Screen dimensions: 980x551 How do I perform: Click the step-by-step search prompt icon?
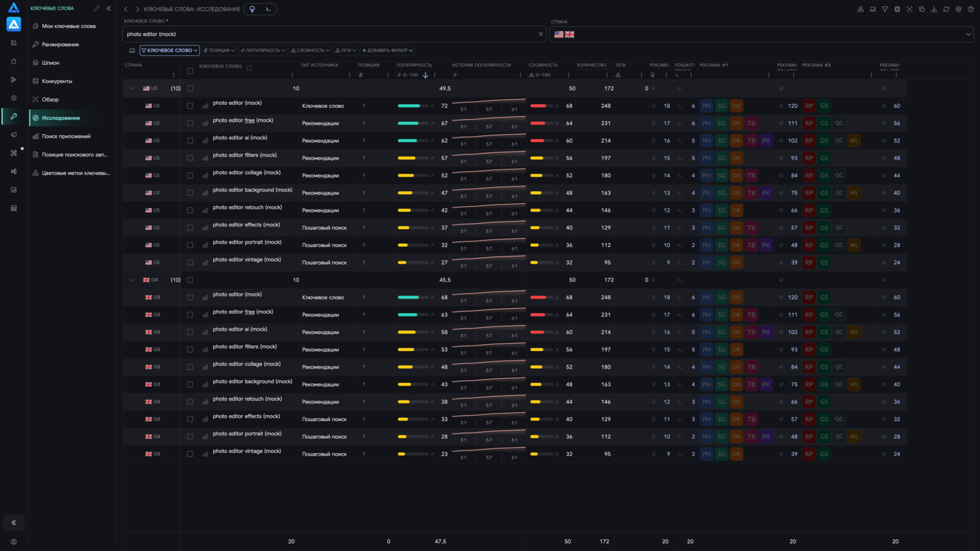point(268,10)
